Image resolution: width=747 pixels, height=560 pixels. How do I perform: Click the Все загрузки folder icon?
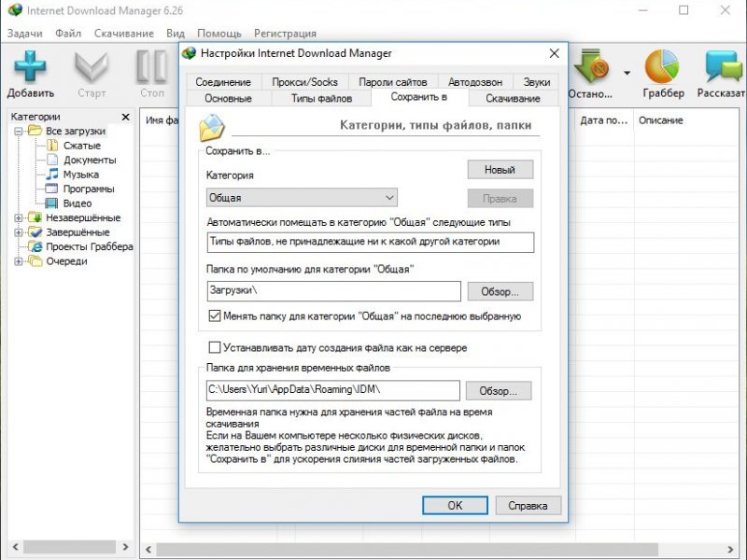click(x=35, y=131)
